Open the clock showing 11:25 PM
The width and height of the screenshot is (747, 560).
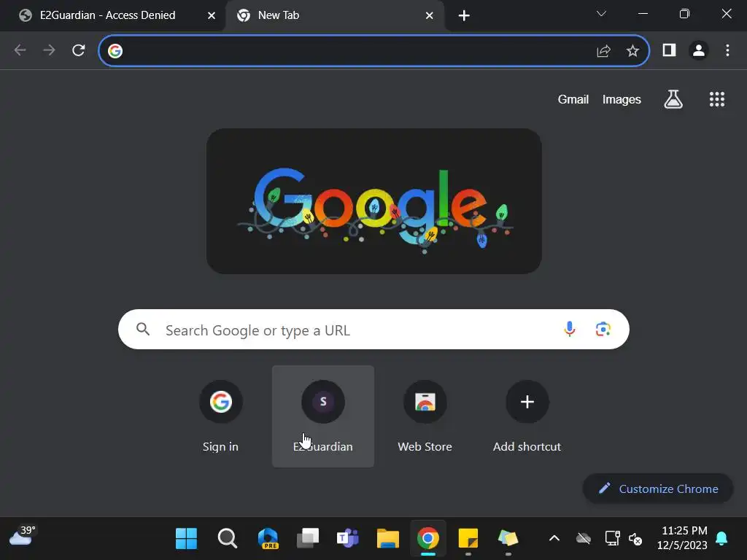point(683,537)
